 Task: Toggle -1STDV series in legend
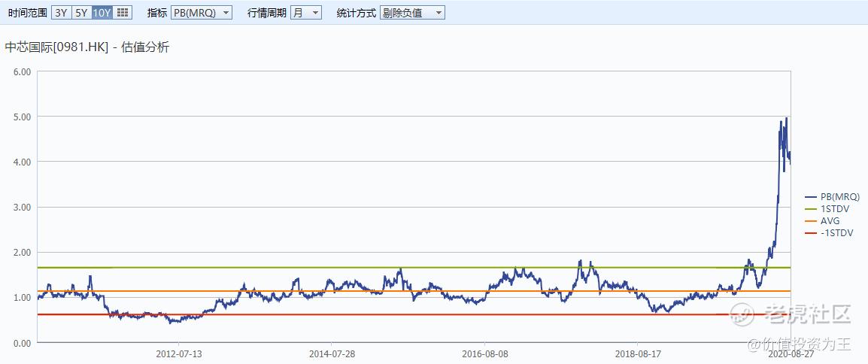(829, 233)
